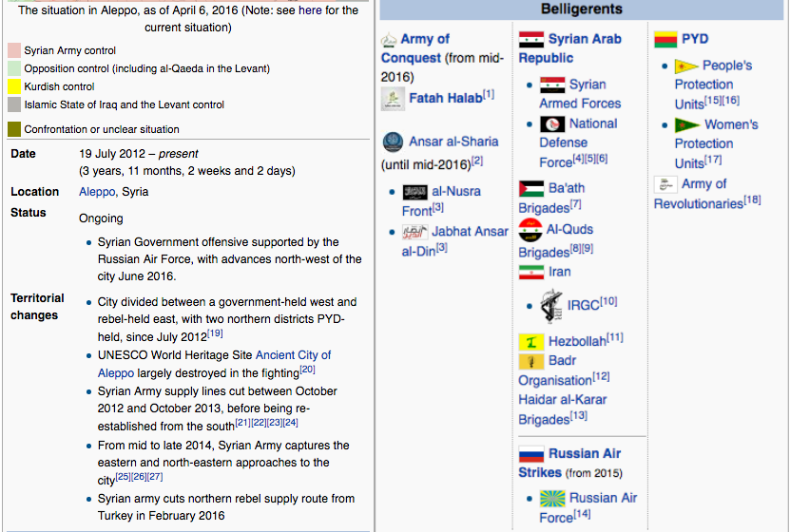The height and width of the screenshot is (532, 790).
Task: Click the Syrian Armed Forces flag icon
Action: [x=552, y=85]
